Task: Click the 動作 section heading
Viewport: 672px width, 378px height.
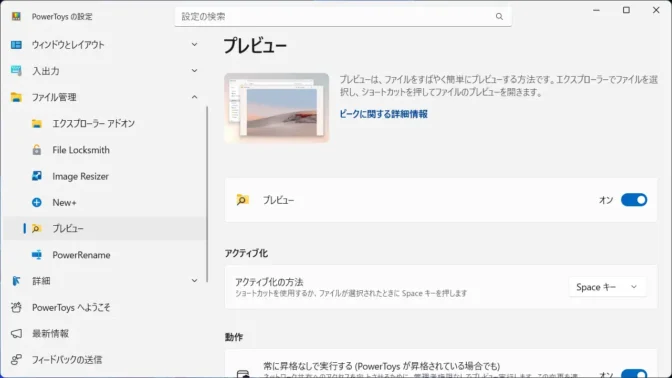Action: point(234,337)
